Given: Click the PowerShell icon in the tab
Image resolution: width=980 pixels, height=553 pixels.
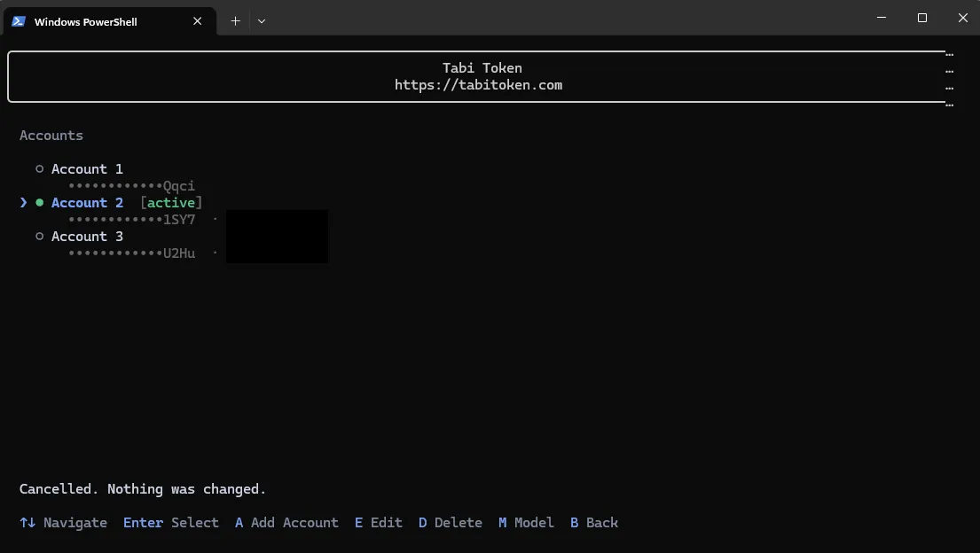Looking at the screenshot, I should click(18, 21).
